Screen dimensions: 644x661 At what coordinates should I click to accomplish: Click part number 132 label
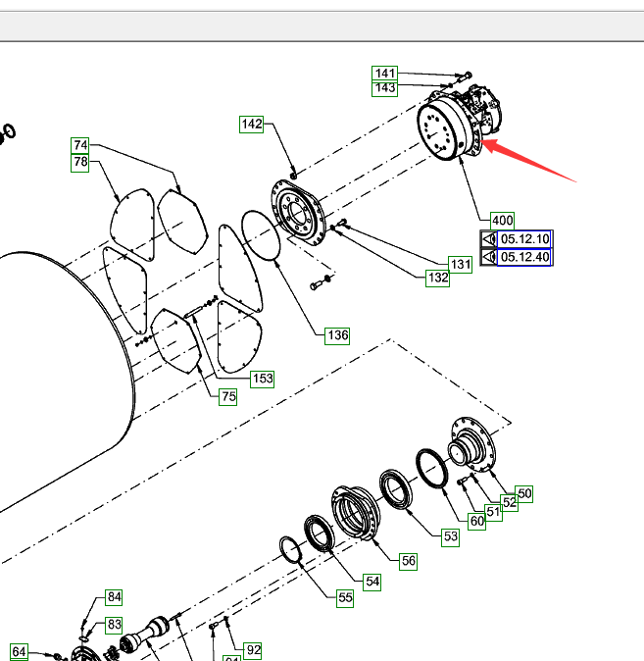click(437, 279)
